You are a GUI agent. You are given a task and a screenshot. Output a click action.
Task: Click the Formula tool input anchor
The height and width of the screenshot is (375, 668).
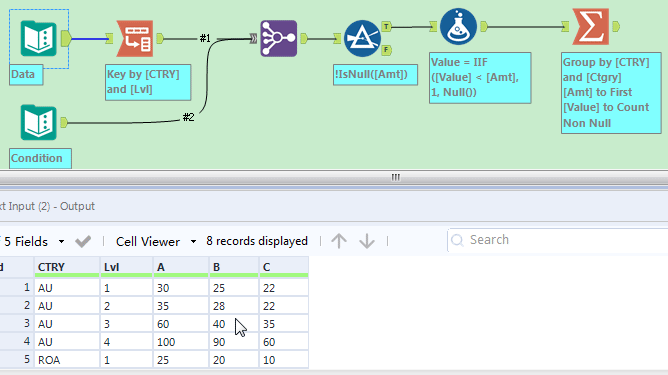point(433,27)
